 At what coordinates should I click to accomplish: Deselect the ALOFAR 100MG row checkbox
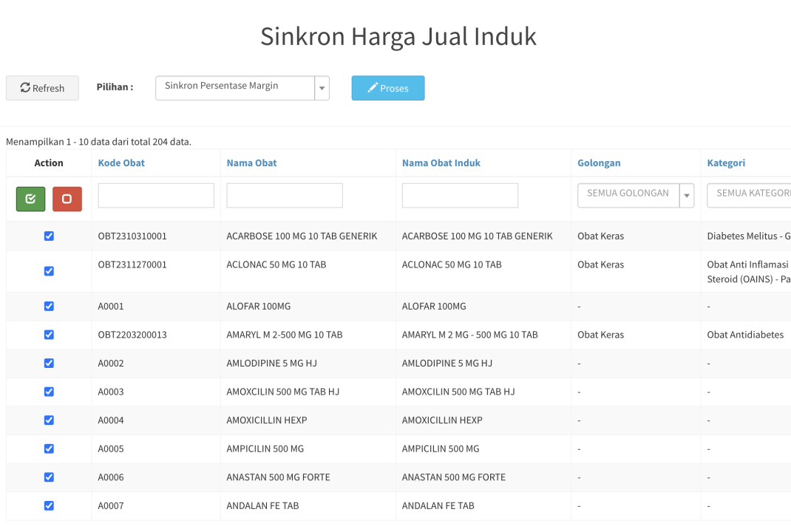49,306
